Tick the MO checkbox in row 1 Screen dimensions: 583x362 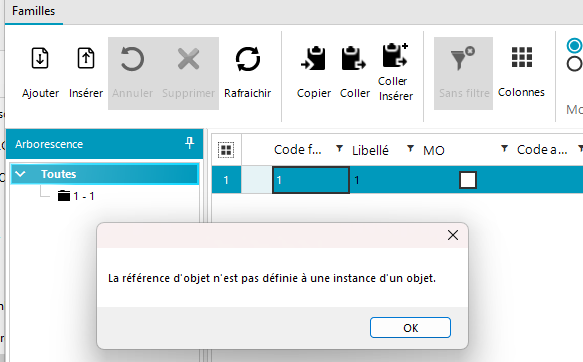coord(468,180)
